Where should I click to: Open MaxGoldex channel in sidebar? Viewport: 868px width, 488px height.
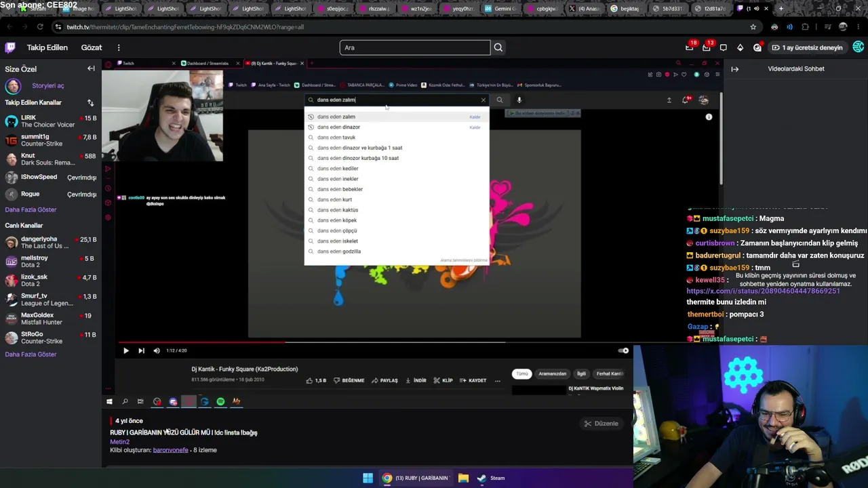coord(51,319)
